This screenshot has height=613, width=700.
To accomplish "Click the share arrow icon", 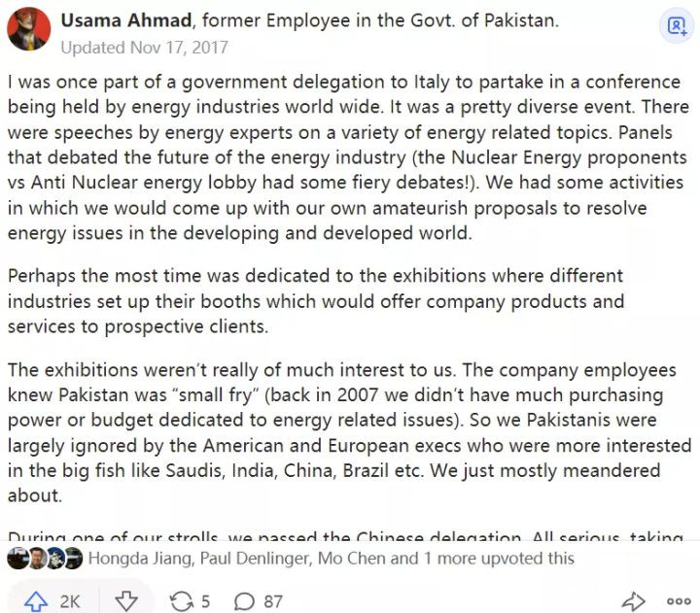I will tap(633, 600).
